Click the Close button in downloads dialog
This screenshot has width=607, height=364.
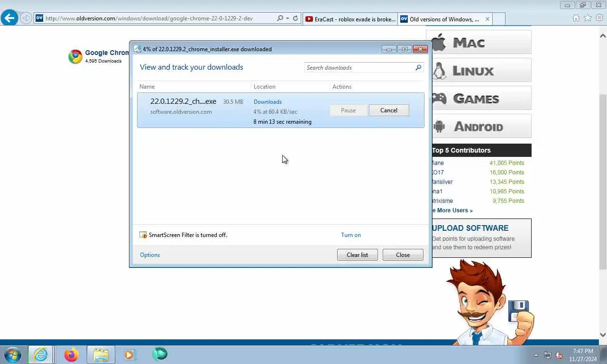403,255
